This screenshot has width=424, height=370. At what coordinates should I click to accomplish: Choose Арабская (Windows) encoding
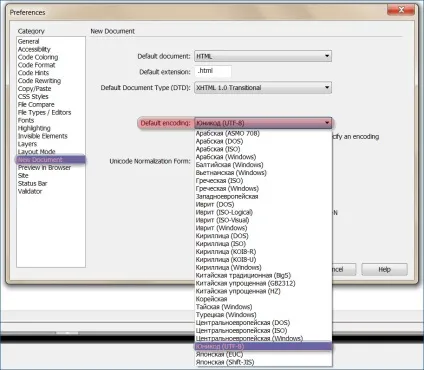[x=263, y=157]
